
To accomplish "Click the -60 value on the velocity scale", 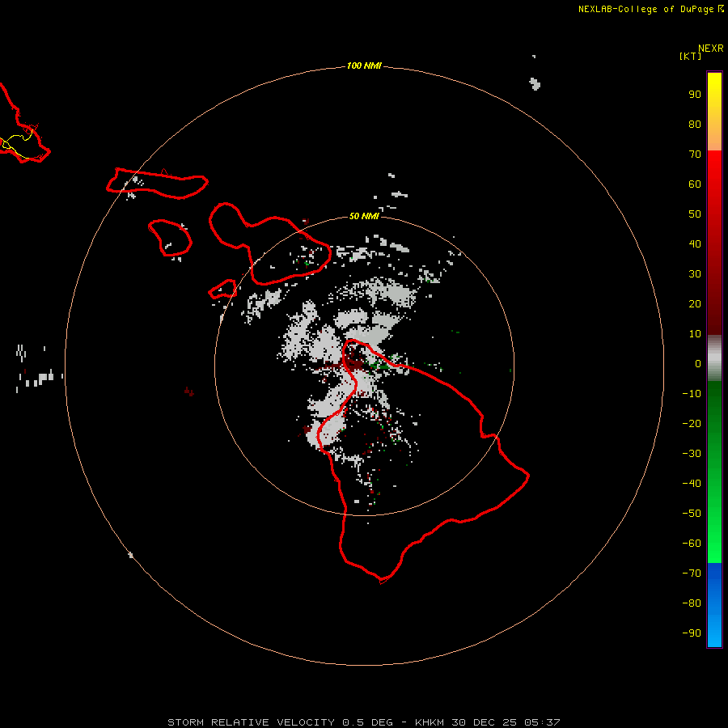I will point(692,544).
